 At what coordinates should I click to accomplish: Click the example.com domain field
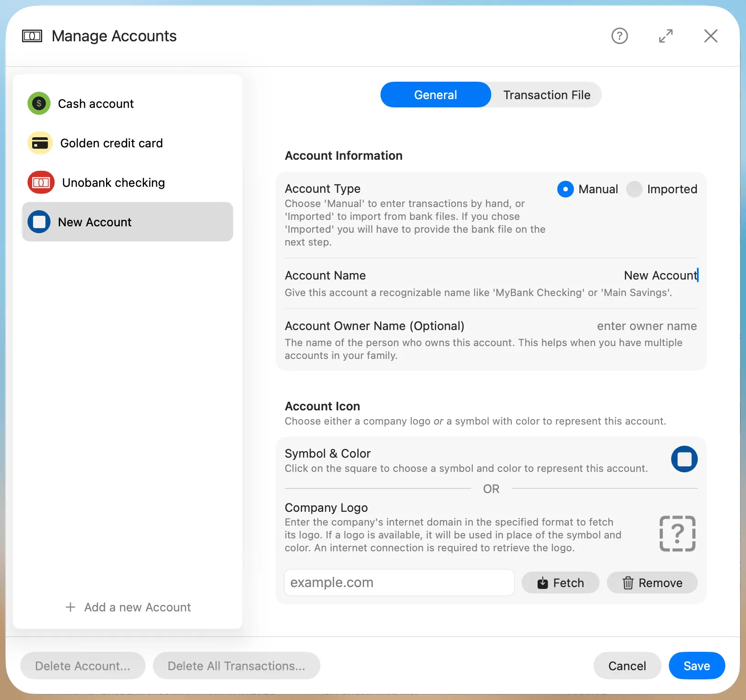point(399,582)
